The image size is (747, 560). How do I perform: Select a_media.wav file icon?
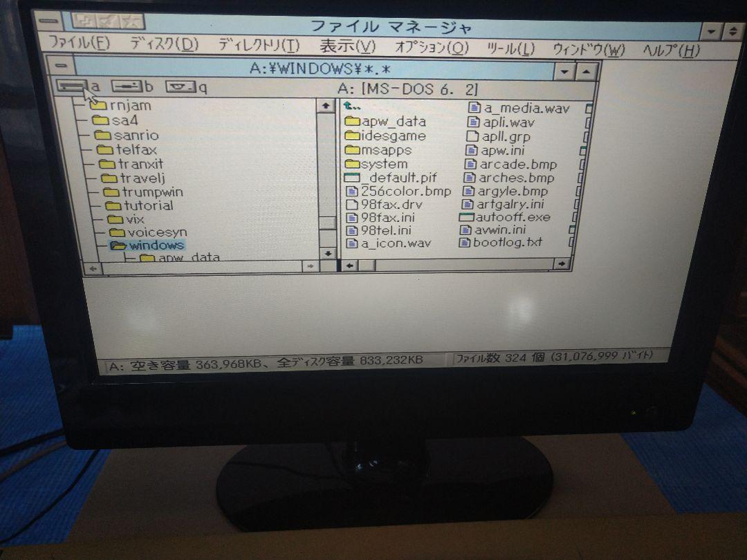point(474,108)
